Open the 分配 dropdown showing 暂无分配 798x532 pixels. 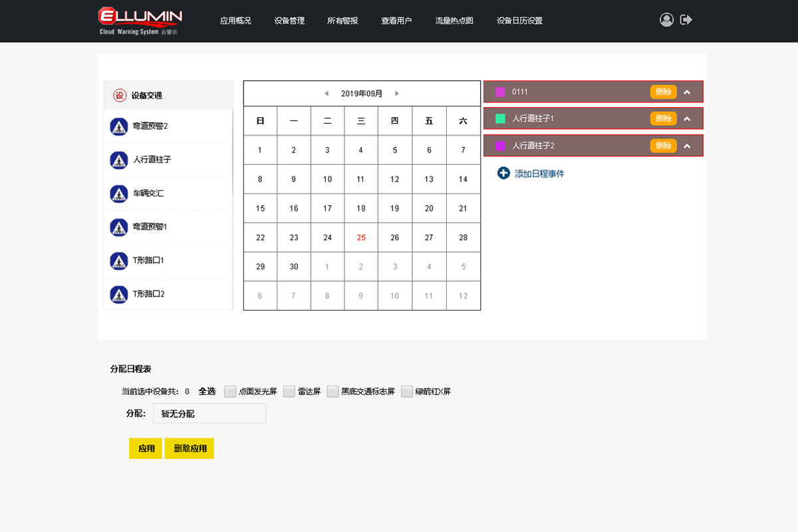(x=209, y=414)
